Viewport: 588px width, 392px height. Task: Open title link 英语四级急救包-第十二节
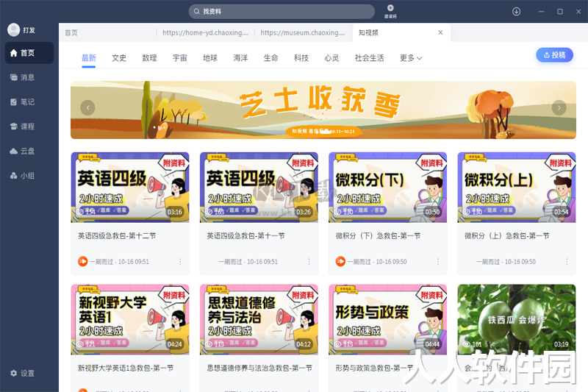coord(117,236)
